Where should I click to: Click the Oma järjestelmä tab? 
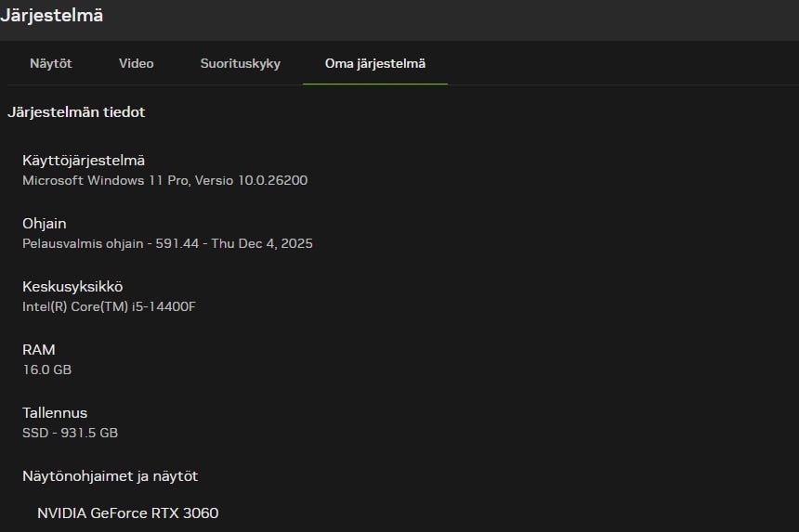click(375, 64)
